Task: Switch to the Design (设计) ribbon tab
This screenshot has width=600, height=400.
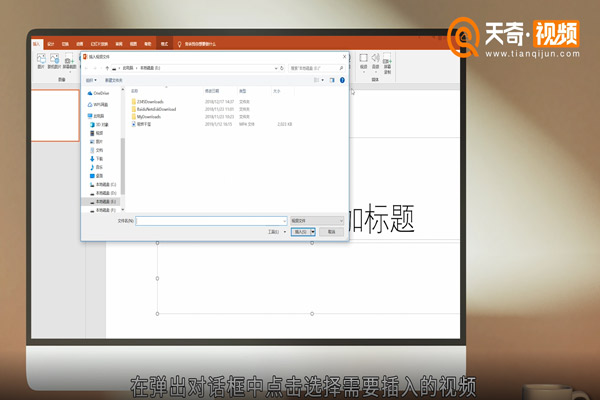Action: pyautogui.click(x=51, y=44)
